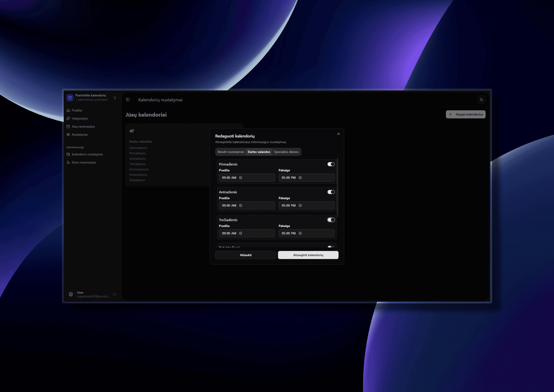Viewport: 554px width, 392px height.
Task: Click the Integracijos puzzle icon
Action: click(68, 119)
